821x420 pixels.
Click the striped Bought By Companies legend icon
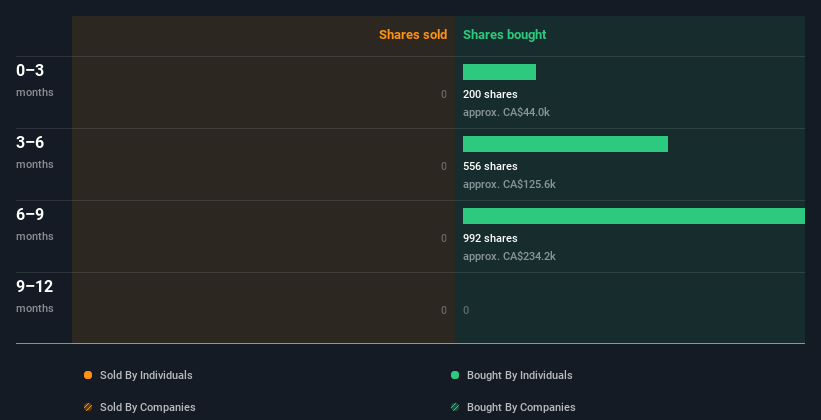[x=455, y=407]
